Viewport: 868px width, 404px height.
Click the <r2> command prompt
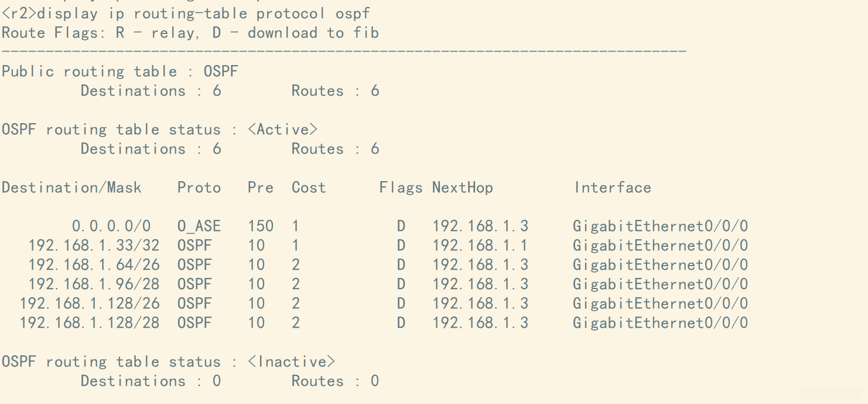19,13
